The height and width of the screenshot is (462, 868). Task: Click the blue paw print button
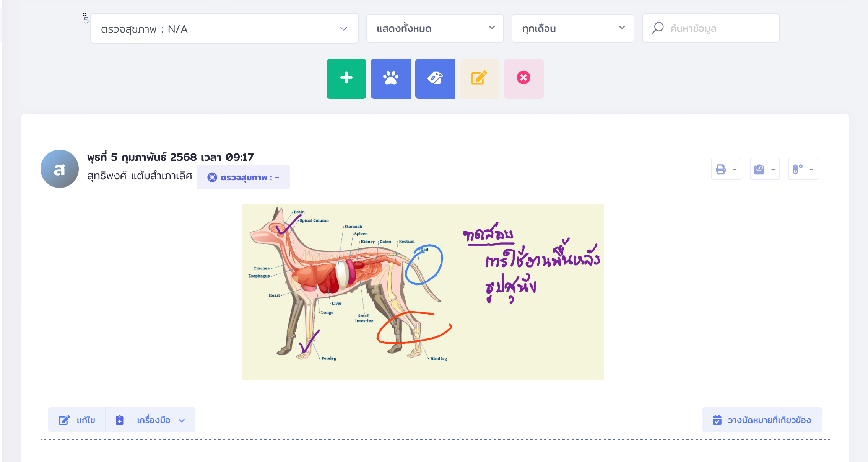[x=390, y=78]
